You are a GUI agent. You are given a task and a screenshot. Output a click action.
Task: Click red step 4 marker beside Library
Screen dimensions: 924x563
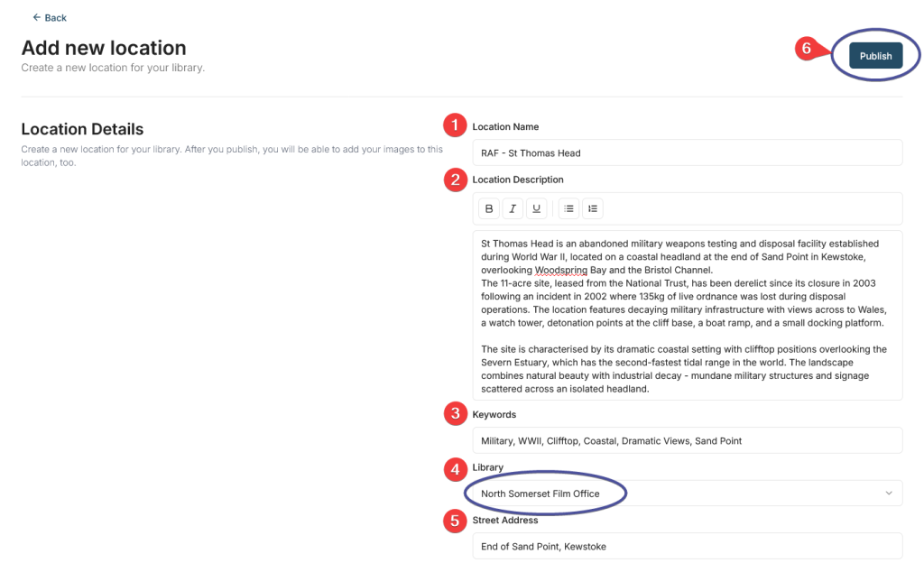coord(456,468)
